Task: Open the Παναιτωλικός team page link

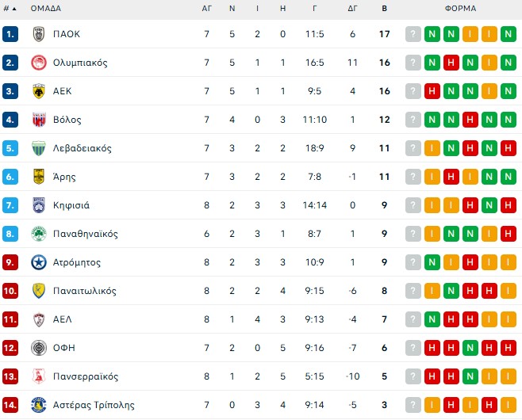Action: click(x=84, y=291)
